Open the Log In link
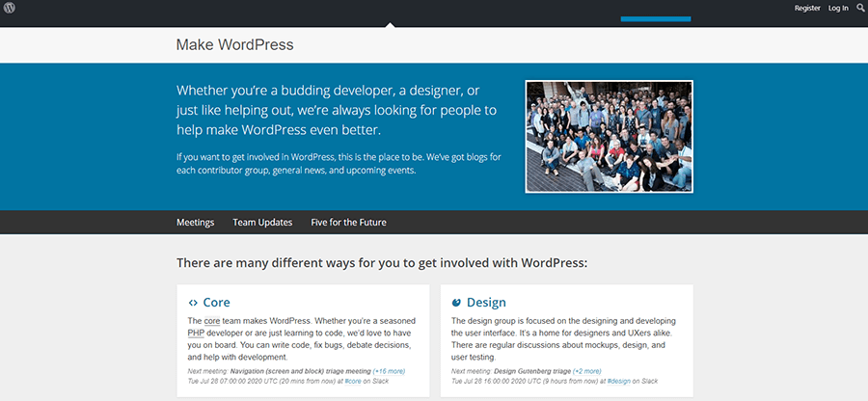This screenshot has height=401, width=868. coord(838,9)
